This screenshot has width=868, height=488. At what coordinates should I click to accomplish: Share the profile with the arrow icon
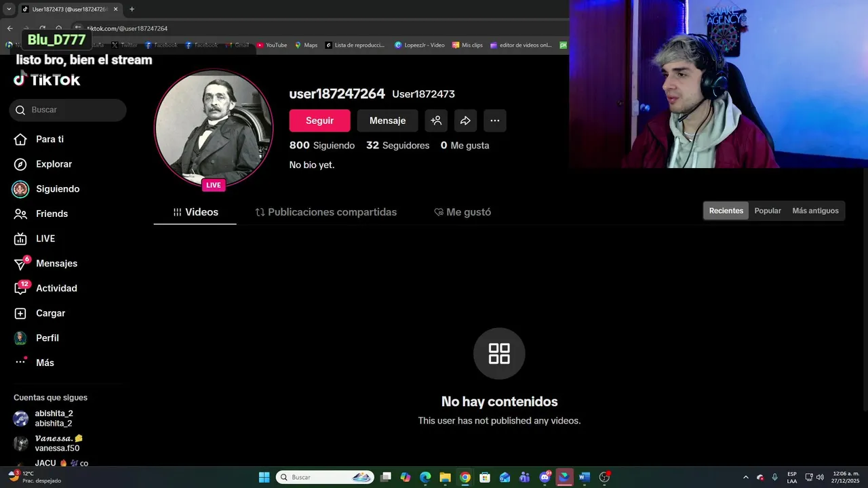(x=465, y=121)
